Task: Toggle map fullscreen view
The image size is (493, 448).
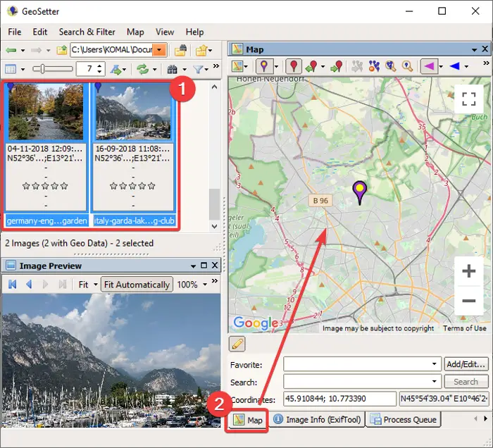Action: tap(469, 99)
